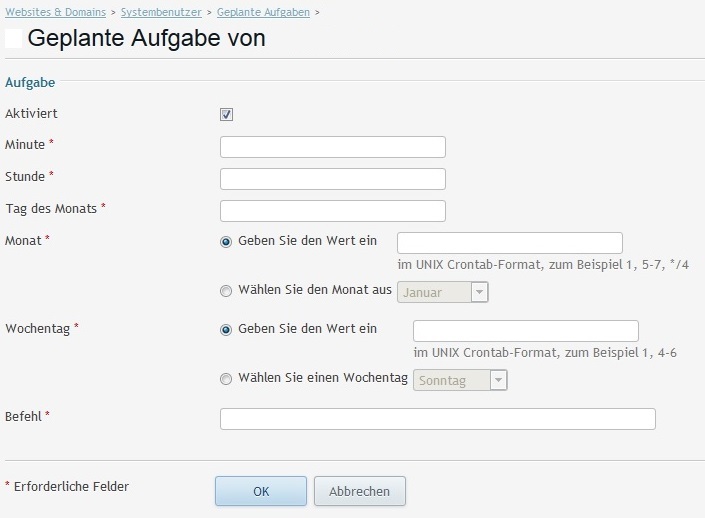Open the Januar month dropdown

442,292
